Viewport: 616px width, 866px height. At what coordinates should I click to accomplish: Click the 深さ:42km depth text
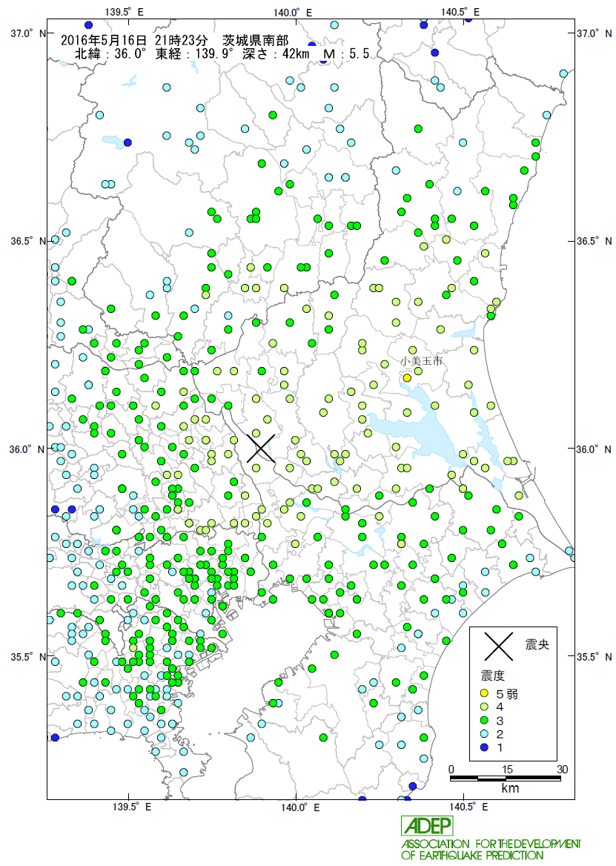[x=276, y=53]
